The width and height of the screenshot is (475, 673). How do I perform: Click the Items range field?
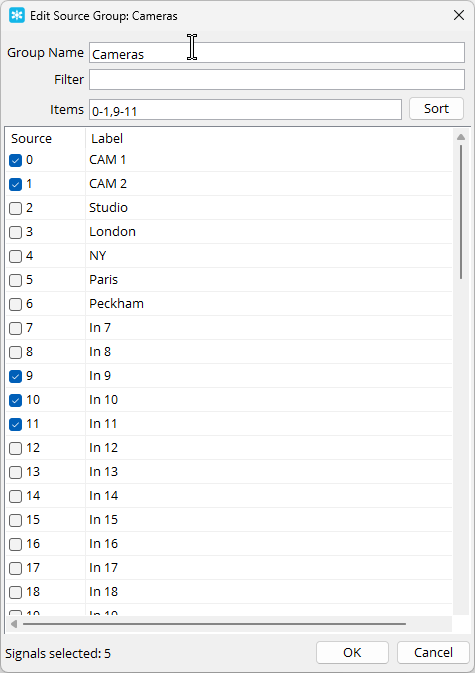245,110
